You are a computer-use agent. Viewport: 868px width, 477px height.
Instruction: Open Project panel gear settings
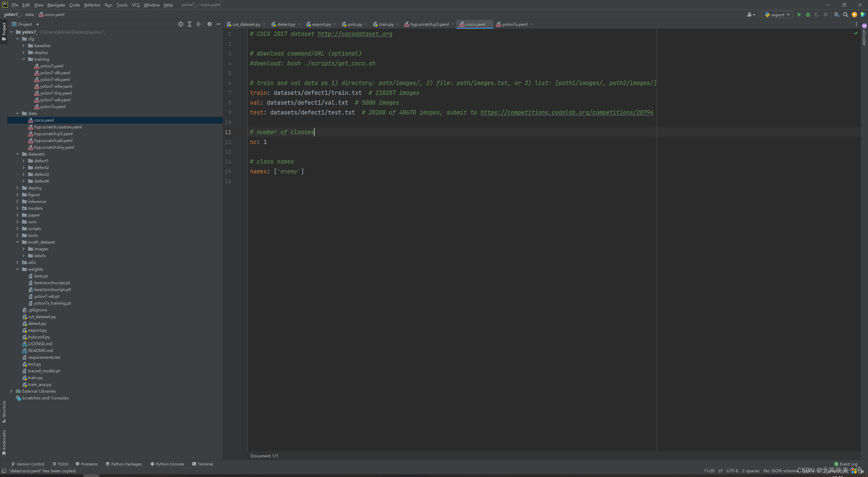(210, 24)
